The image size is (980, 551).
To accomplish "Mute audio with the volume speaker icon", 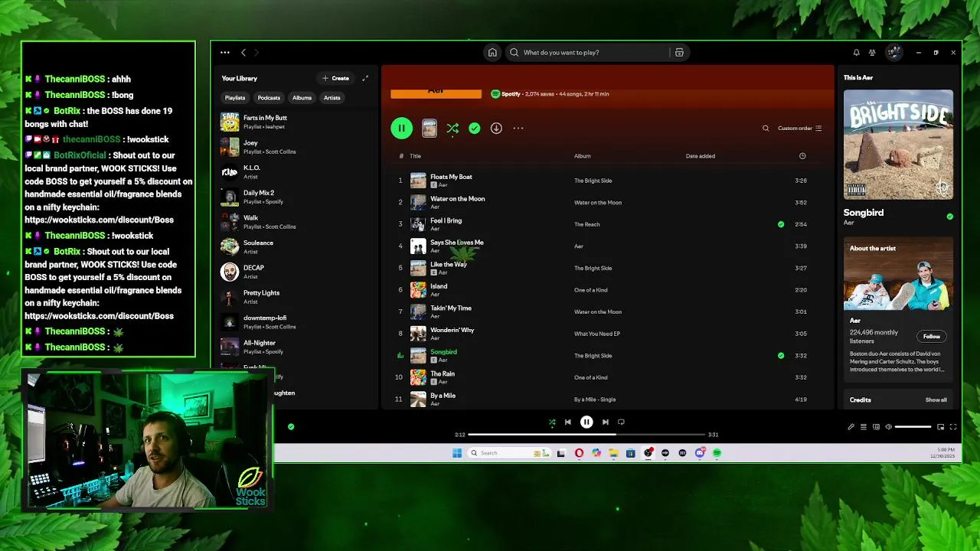I will point(888,427).
